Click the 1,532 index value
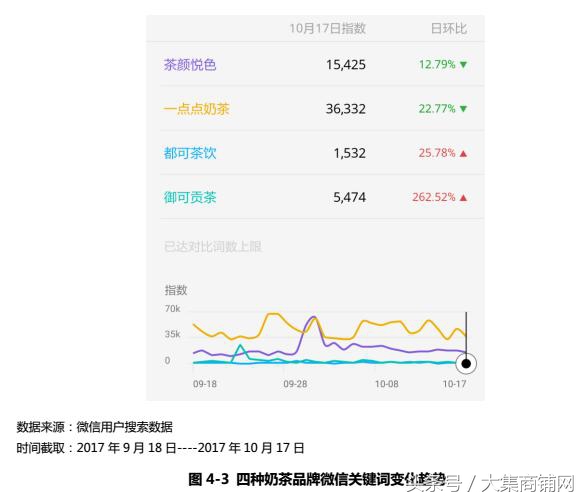 [x=349, y=153]
